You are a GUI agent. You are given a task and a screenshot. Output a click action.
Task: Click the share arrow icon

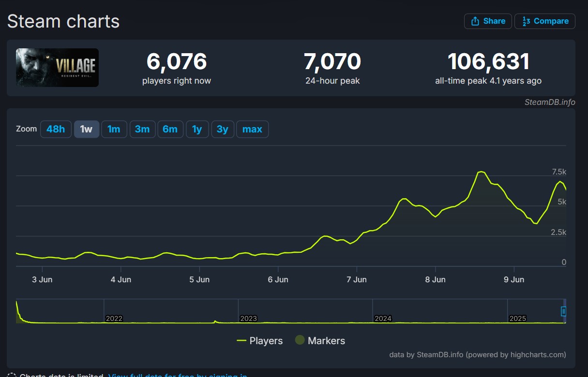475,21
